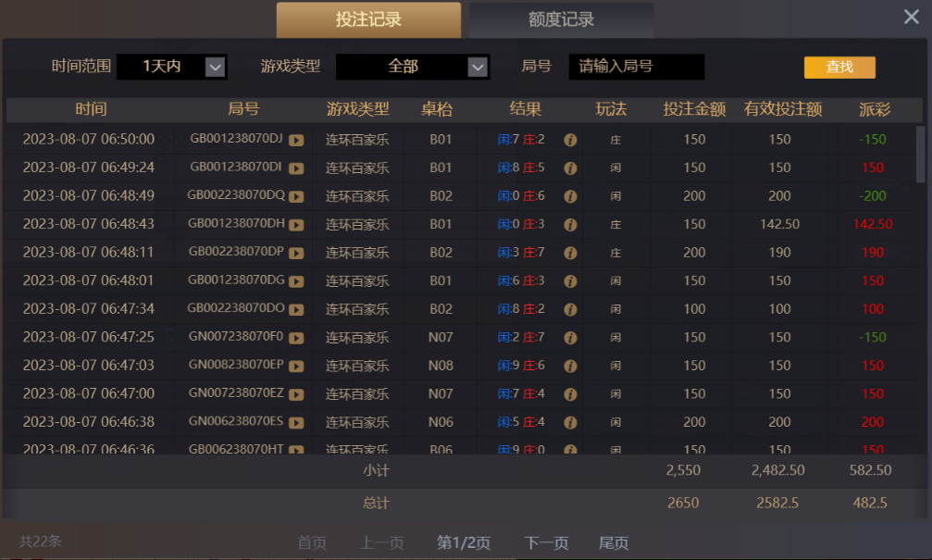Click the 第1/2页 page indicator
The image size is (932, 560).
(x=464, y=542)
